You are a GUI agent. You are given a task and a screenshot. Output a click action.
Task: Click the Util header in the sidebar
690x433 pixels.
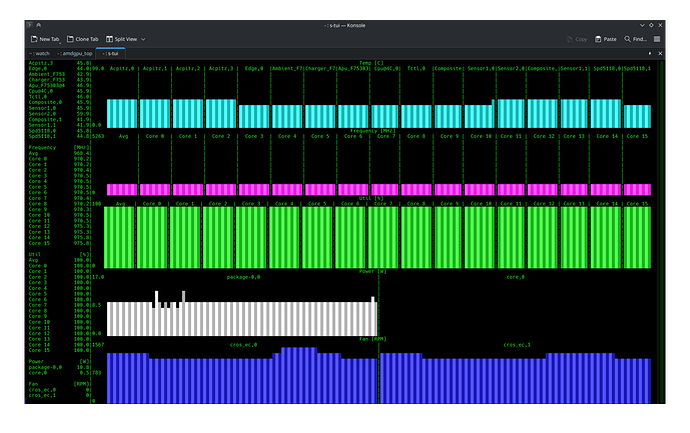coord(34,255)
